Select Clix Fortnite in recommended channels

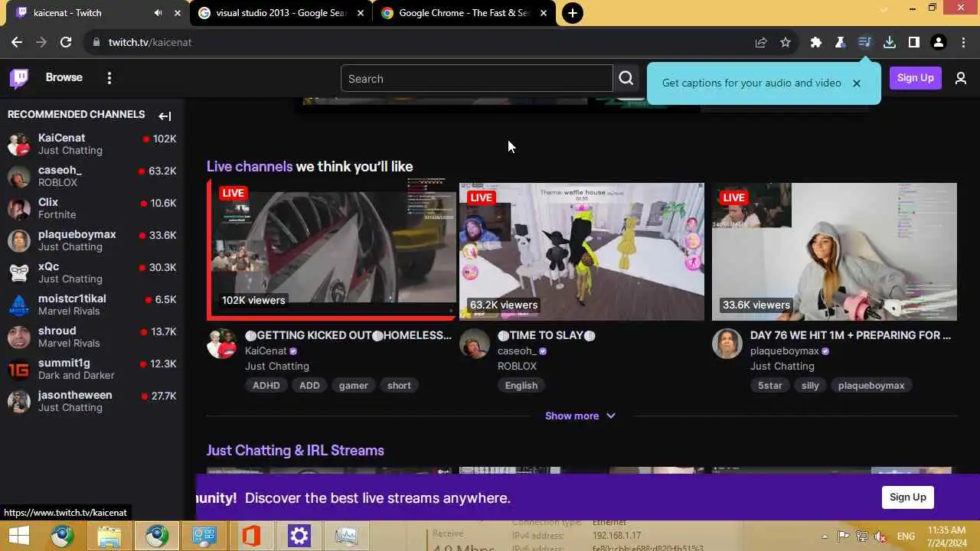click(x=92, y=208)
